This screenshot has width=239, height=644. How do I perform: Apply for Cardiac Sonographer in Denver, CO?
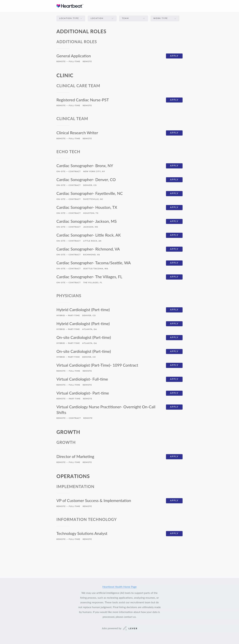click(174, 180)
